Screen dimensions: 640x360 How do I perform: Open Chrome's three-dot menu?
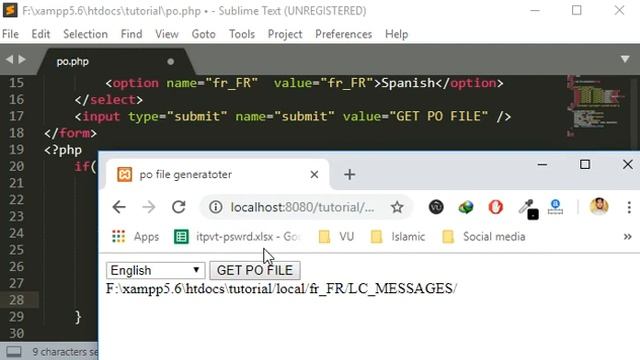coord(629,207)
